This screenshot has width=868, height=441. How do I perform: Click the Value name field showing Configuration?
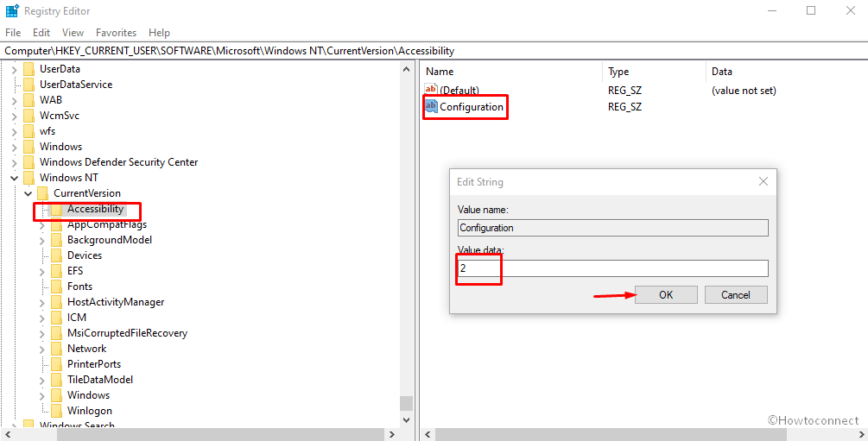(x=613, y=228)
